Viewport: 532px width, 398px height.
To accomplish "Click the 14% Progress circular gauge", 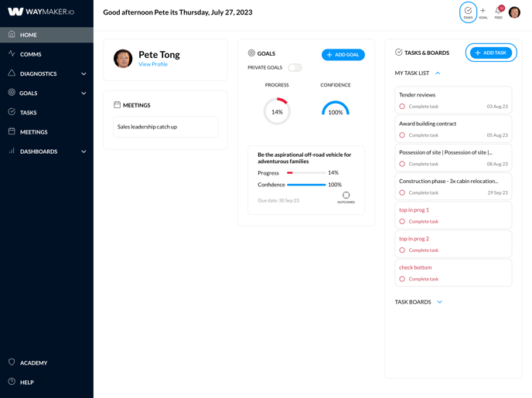I will click(277, 111).
